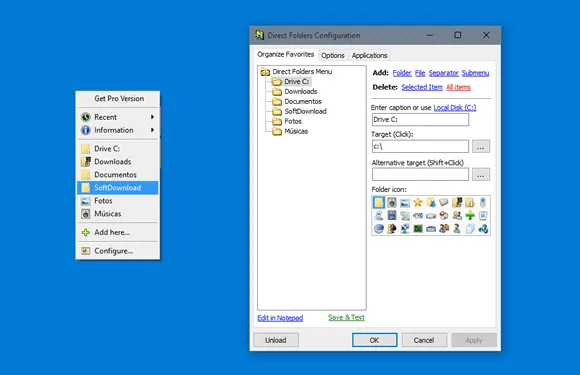Click Direct Folders app icon in title bar
Image resolution: width=580 pixels, height=375 pixels.
pos(259,35)
